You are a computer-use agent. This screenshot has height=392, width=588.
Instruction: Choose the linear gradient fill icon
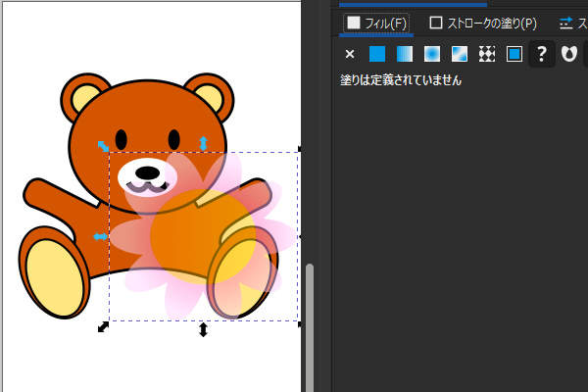[405, 54]
